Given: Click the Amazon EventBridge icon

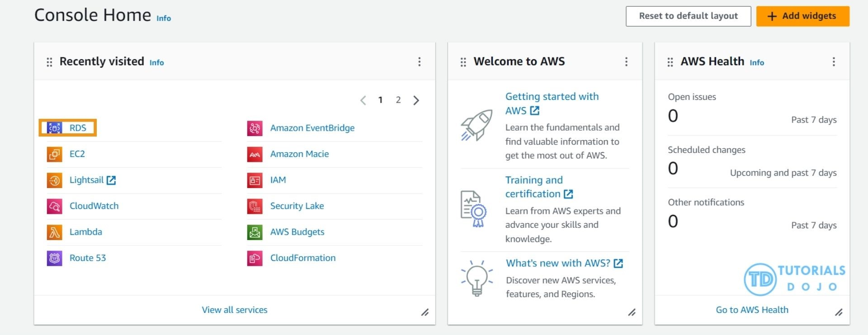Looking at the screenshot, I should 255,128.
